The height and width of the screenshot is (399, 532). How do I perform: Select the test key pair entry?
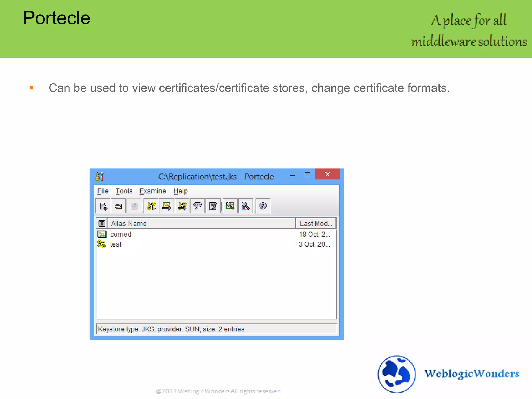tap(116, 244)
